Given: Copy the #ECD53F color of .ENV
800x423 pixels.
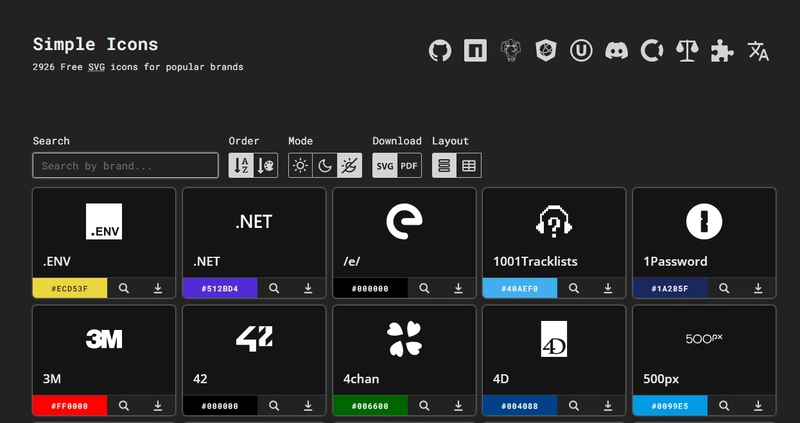Looking at the screenshot, I should pyautogui.click(x=70, y=288).
